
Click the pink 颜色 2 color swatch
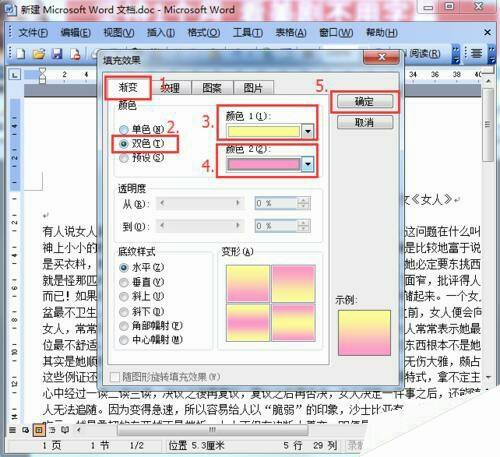(264, 164)
